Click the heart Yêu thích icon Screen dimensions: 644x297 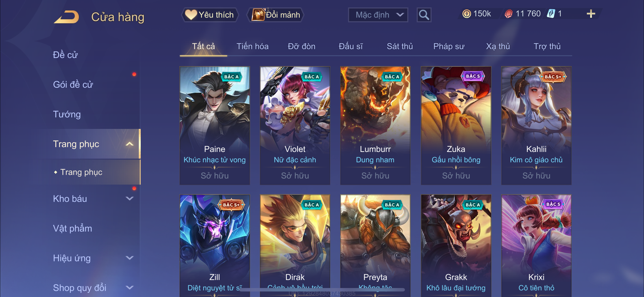tap(191, 15)
